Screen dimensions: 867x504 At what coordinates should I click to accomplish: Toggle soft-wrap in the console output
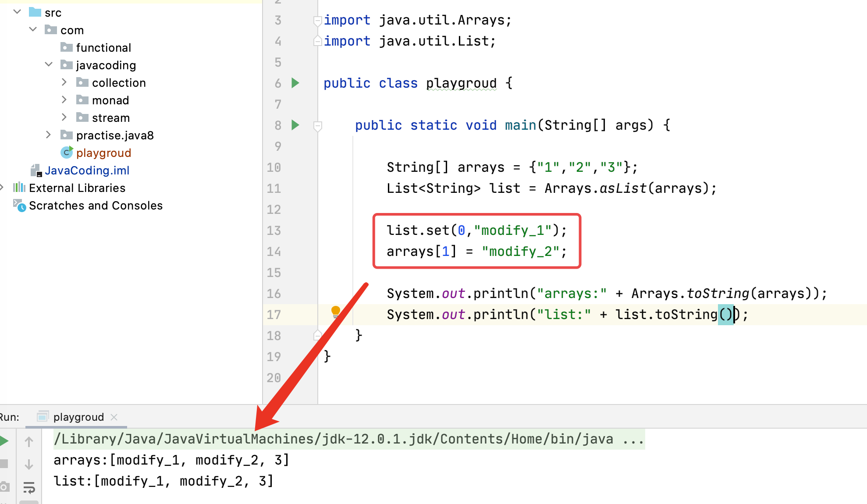[x=29, y=487]
